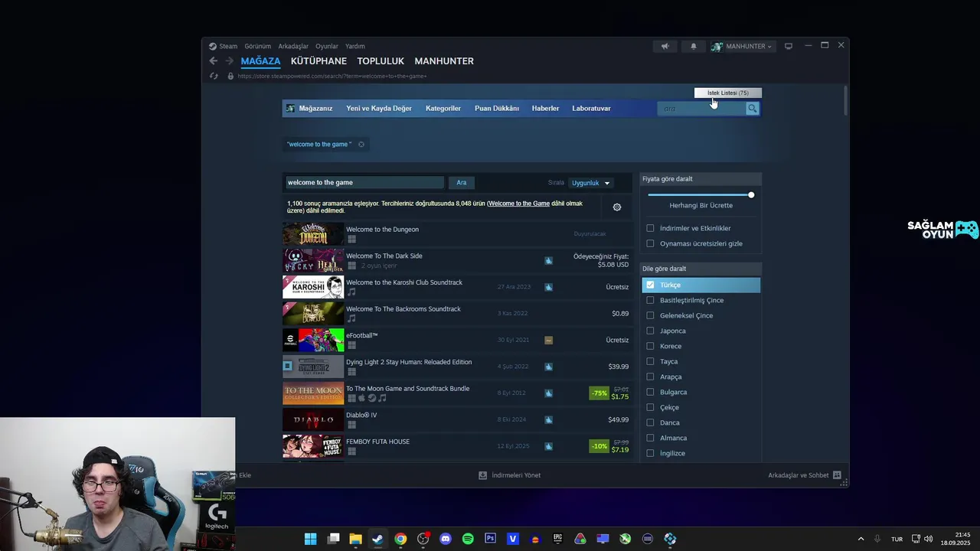Open Spotify from the taskbar
This screenshot has height=551, width=980.
468,539
